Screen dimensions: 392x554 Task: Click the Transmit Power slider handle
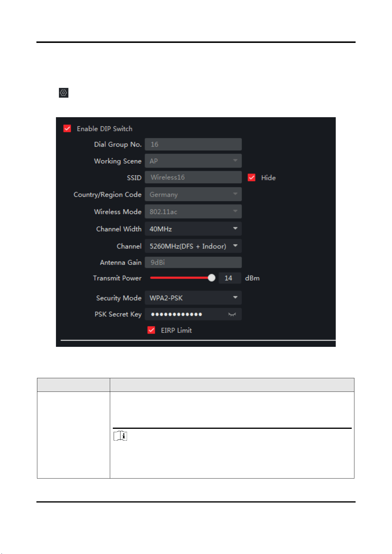tap(211, 278)
